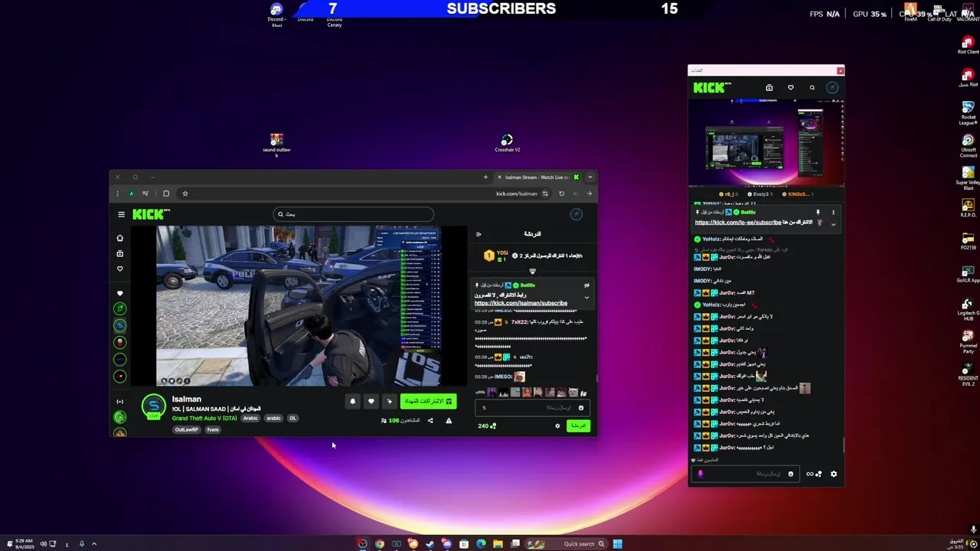Click the pink microphone icon in popout chat input
This screenshot has width=980, height=551.
[x=700, y=474]
